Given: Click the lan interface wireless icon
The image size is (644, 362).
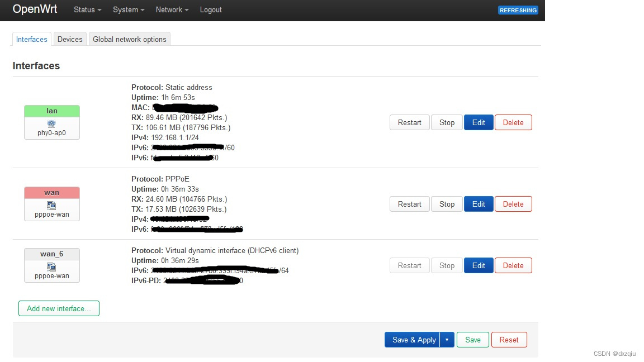Looking at the screenshot, I should 51,123.
